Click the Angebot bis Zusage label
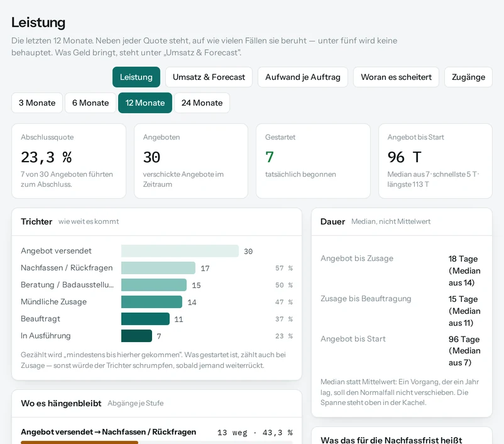This screenshot has height=444, width=504. tap(357, 258)
